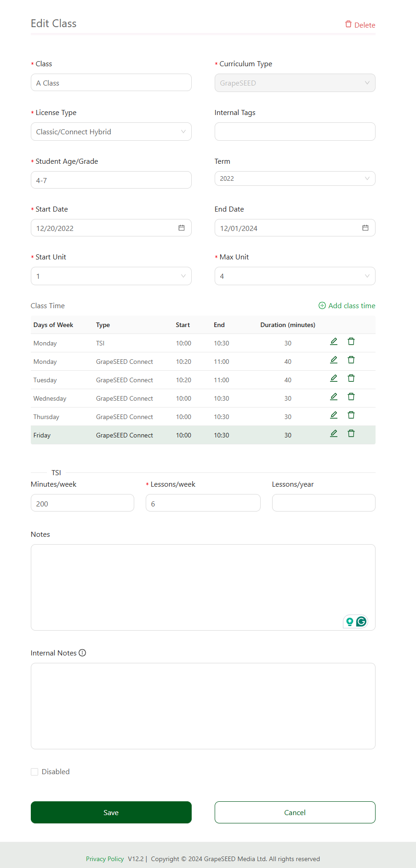
Task: Click the green Save button
Action: point(111,812)
